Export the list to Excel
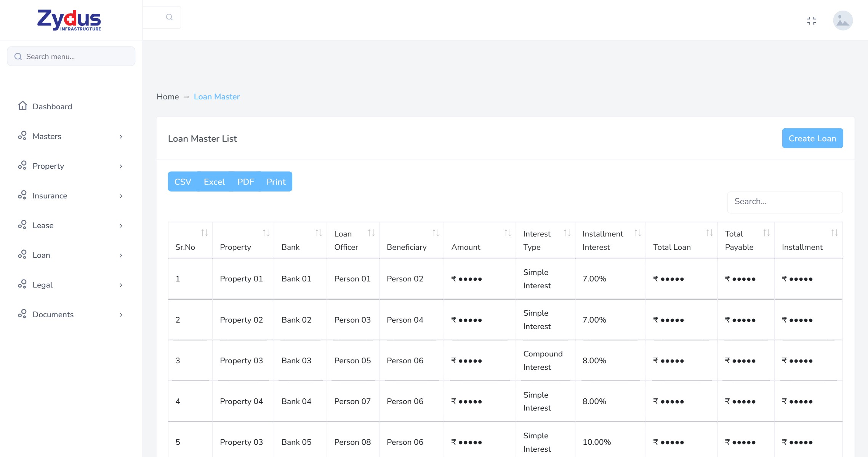The height and width of the screenshot is (457, 868). pos(214,182)
